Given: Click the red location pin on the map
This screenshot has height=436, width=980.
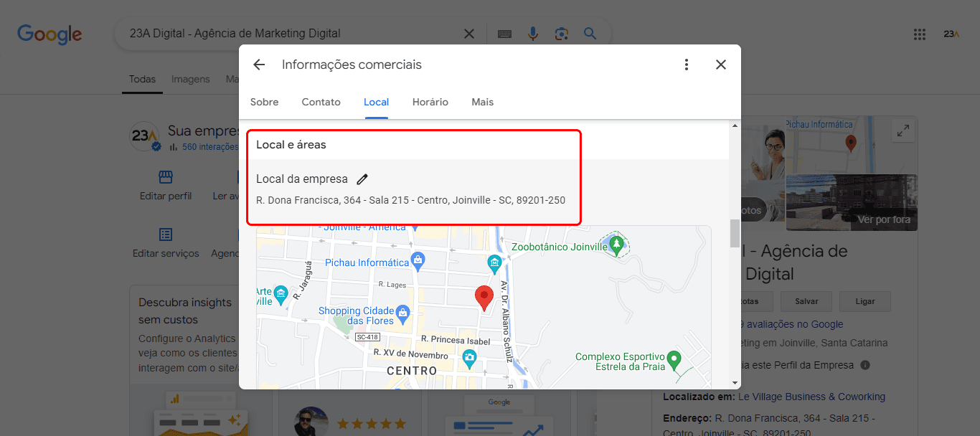Looking at the screenshot, I should (485, 297).
